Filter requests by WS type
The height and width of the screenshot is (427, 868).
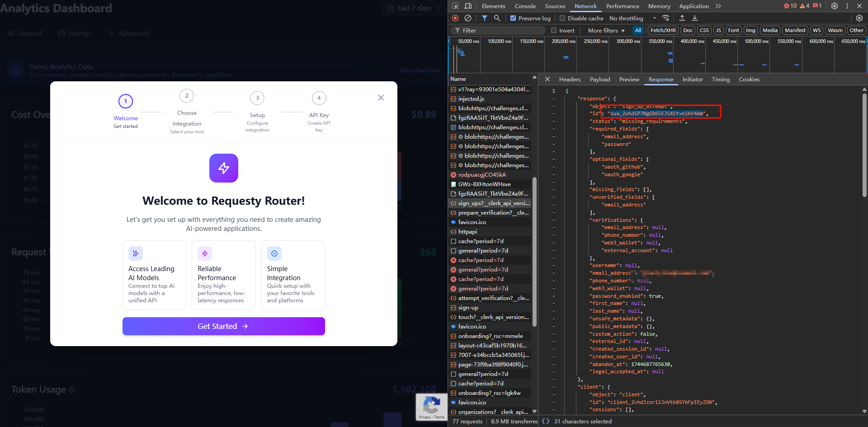[x=816, y=30]
